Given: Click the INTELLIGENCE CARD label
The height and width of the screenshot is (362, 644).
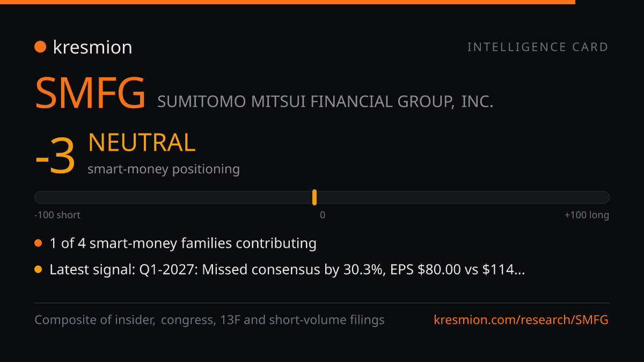Looking at the screenshot, I should point(538,47).
